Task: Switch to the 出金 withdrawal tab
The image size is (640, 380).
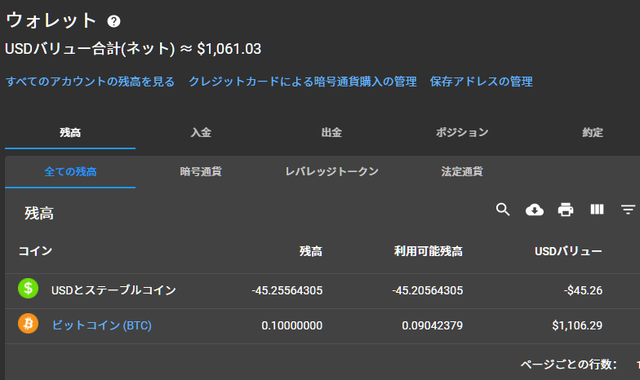Action: click(331, 132)
